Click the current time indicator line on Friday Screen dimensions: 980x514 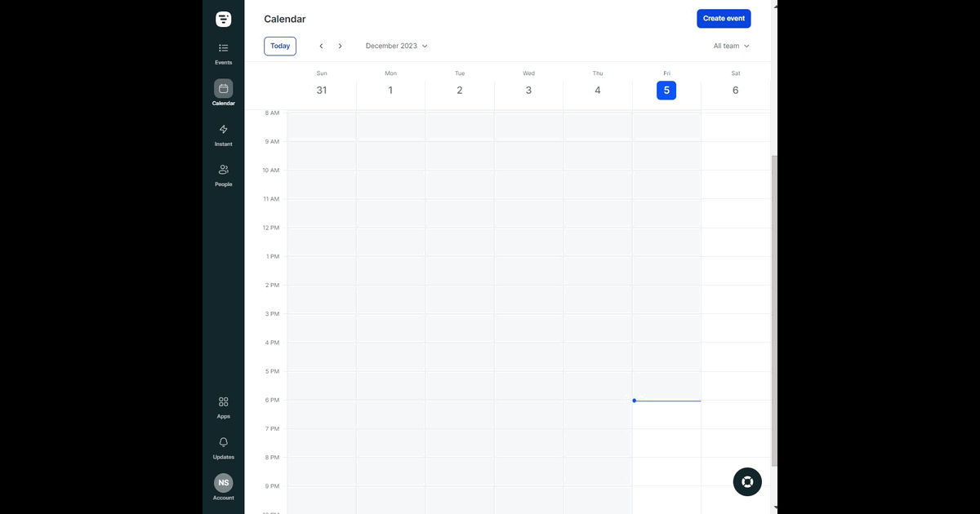[666, 401]
